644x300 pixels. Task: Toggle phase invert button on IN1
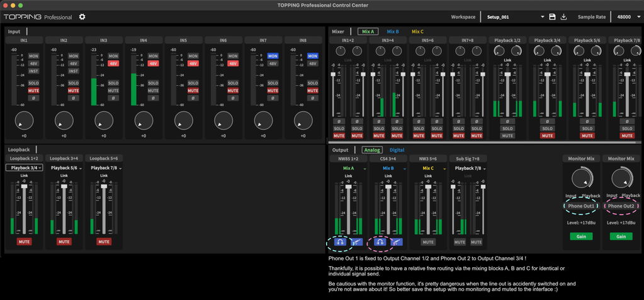click(x=33, y=98)
